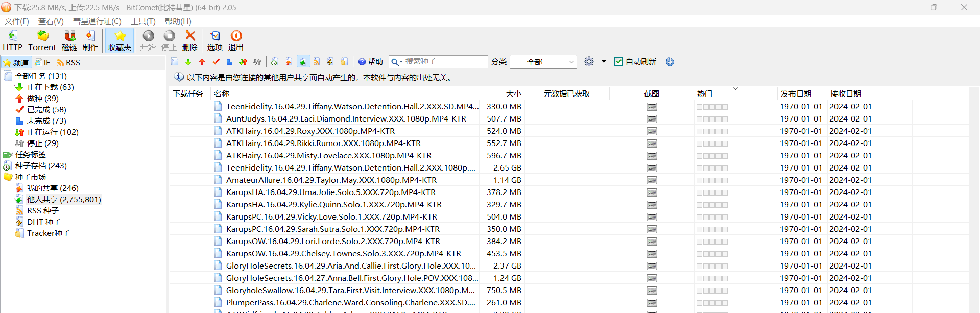Click the 退出 exit toolbar icon
Screen dimensions: 980x313
236,40
